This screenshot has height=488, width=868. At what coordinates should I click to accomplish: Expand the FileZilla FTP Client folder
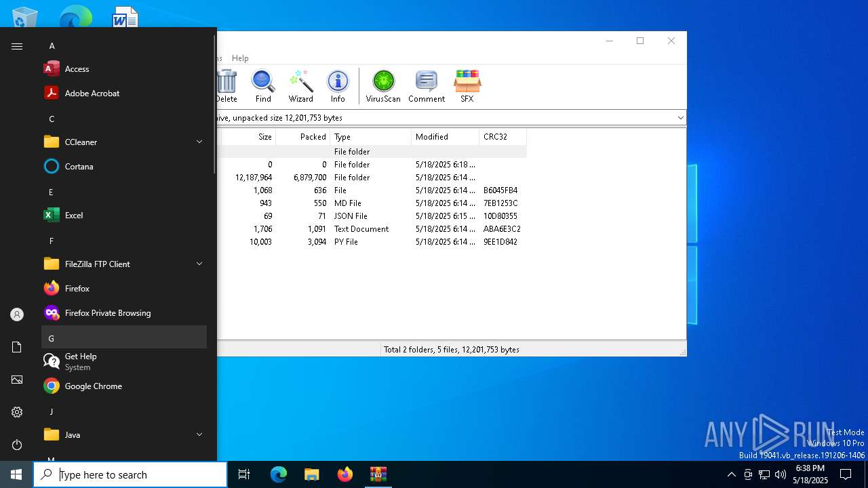click(x=124, y=264)
